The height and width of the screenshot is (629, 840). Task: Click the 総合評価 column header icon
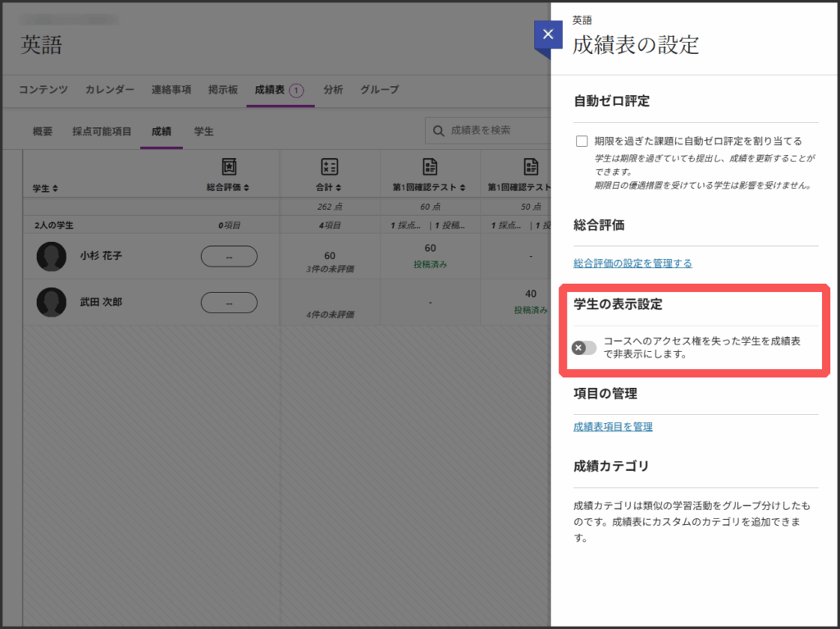229,166
